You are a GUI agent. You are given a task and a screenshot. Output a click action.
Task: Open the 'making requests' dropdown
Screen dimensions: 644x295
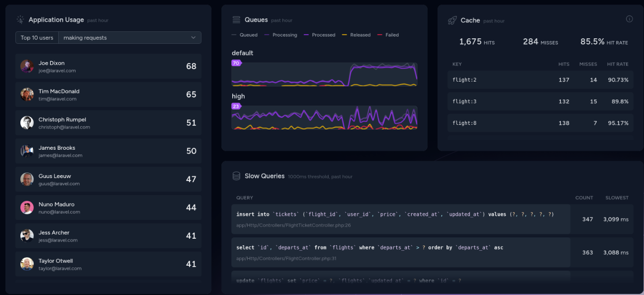124,38
